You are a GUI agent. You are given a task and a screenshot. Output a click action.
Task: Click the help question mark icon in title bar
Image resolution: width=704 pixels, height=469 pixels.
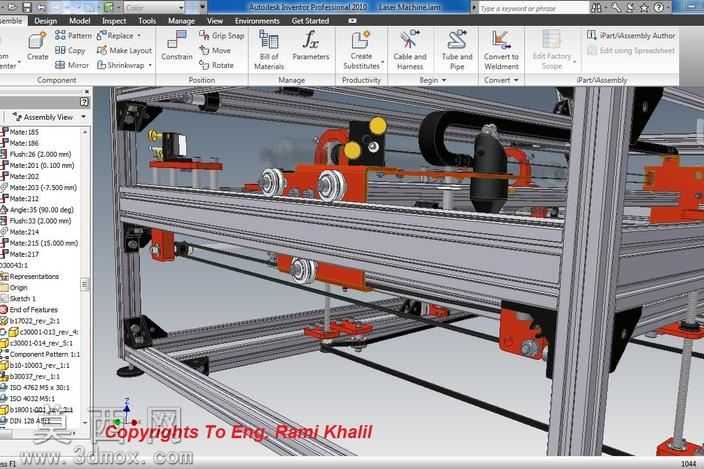659,8
